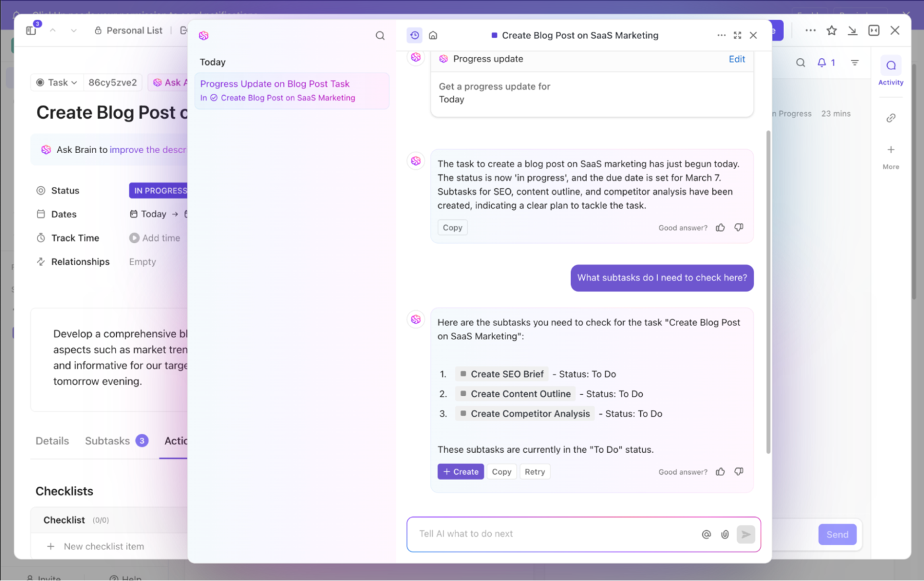Click the link icon in right sidebar

(x=891, y=118)
